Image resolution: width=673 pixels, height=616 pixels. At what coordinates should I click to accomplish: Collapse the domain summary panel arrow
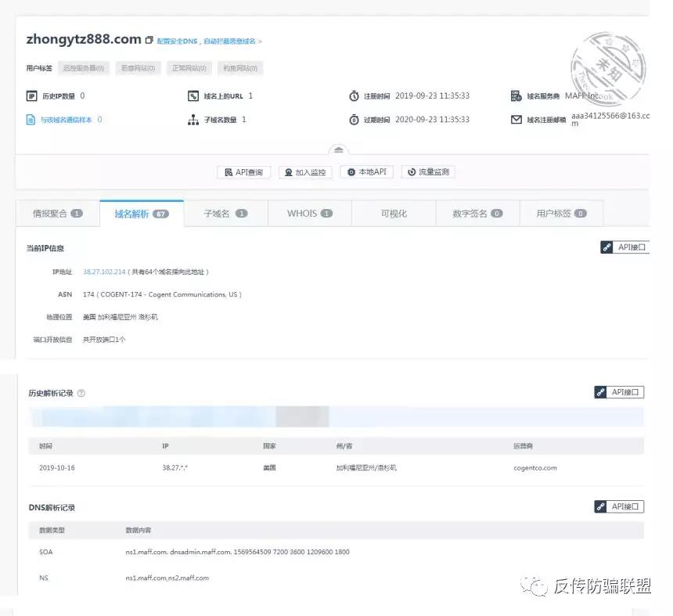tap(337, 149)
